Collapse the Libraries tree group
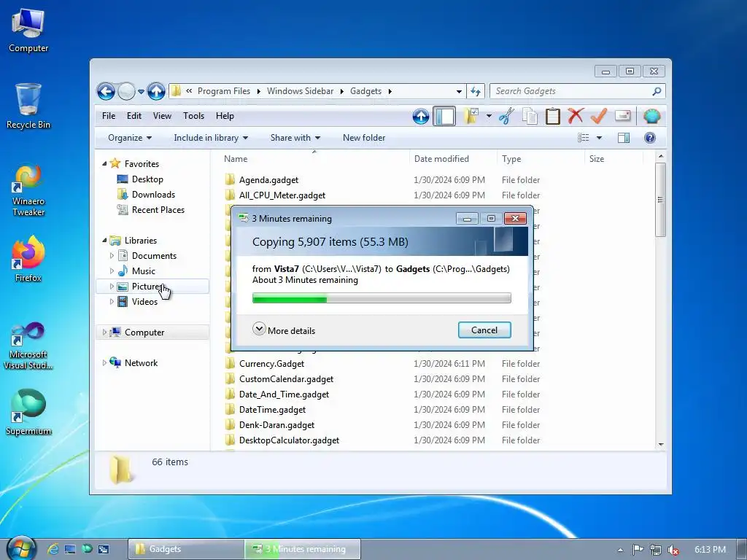This screenshot has width=747, height=560. pos(104,240)
